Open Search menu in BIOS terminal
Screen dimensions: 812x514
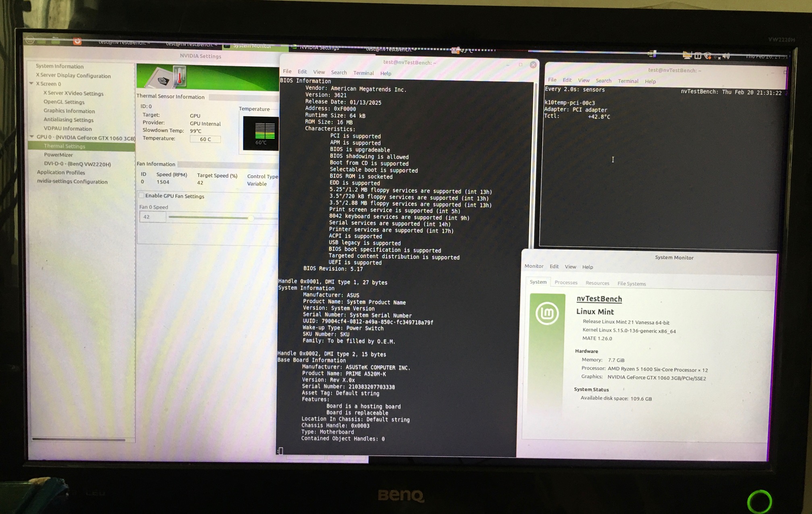(339, 73)
